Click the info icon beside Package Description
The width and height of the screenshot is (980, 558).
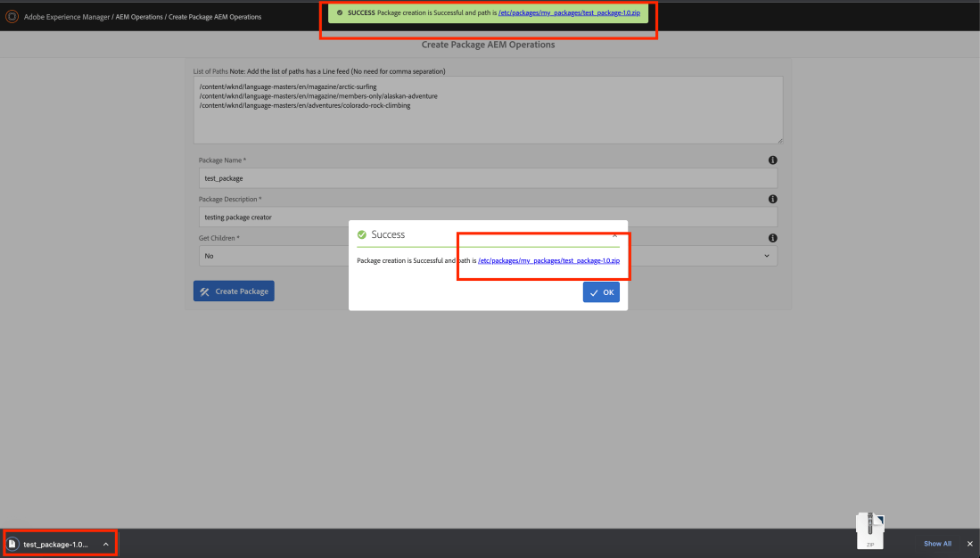pos(772,200)
